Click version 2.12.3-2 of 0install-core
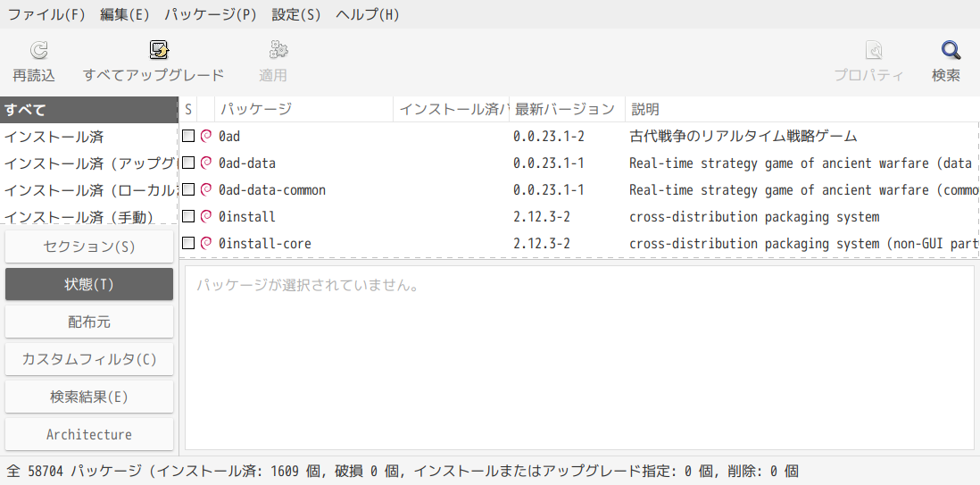This screenshot has width=980, height=485. coord(541,244)
